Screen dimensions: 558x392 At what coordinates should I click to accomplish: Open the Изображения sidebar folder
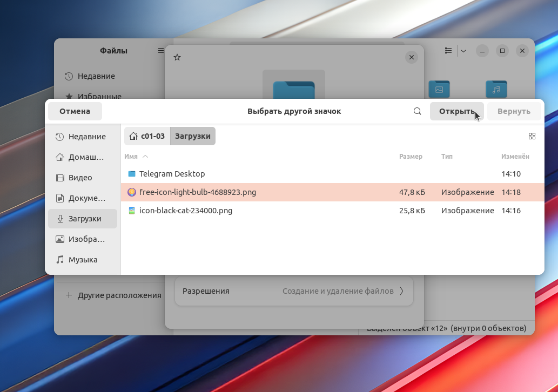tap(83, 239)
